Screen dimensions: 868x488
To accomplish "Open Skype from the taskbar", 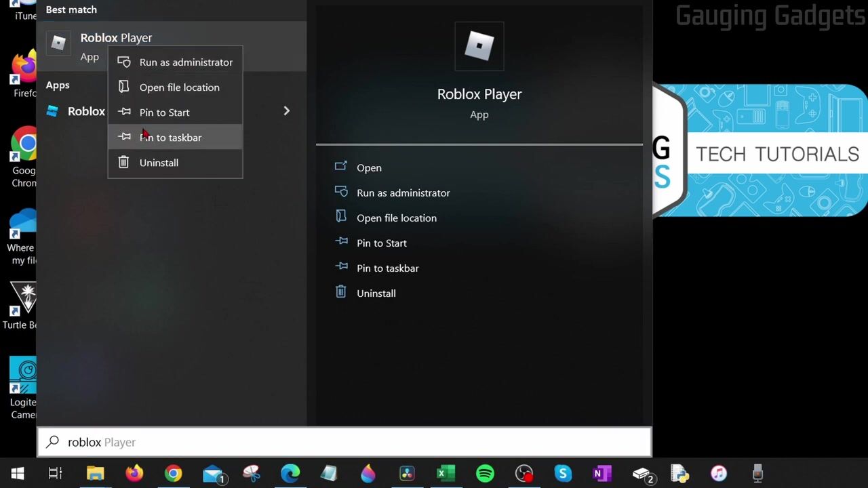I will click(x=563, y=473).
